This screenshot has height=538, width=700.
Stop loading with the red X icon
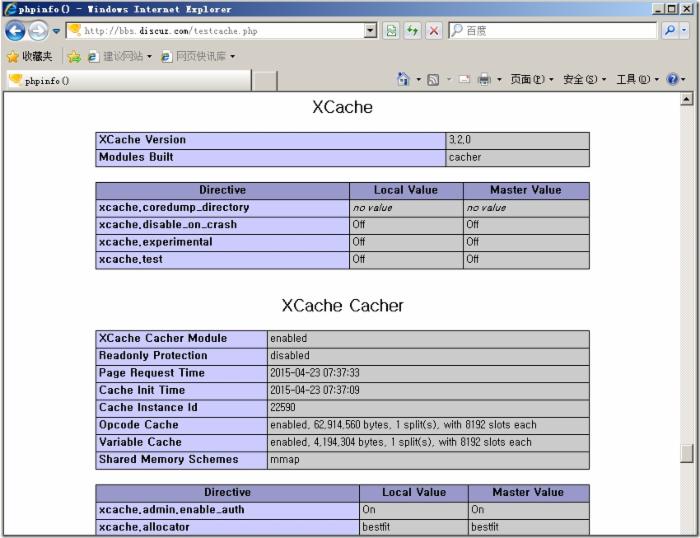[433, 31]
